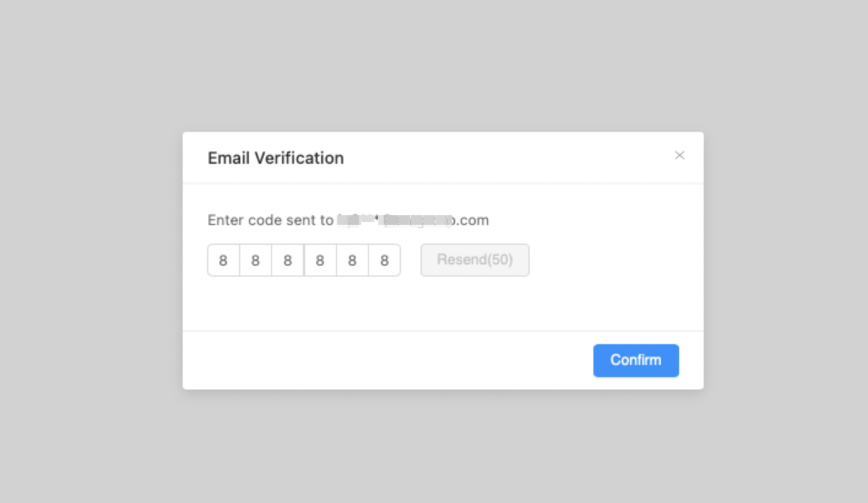This screenshot has height=503, width=868.
Task: Select the fifth code digit box
Action: pos(352,261)
